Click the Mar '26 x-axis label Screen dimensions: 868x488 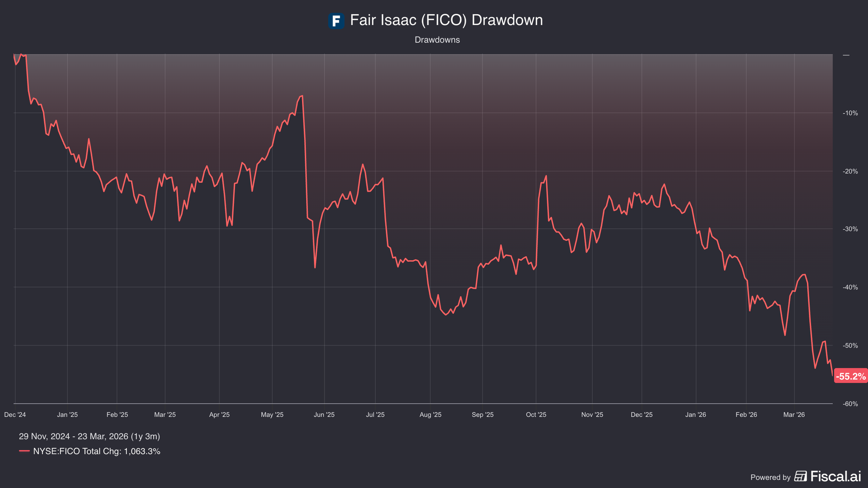tap(794, 415)
